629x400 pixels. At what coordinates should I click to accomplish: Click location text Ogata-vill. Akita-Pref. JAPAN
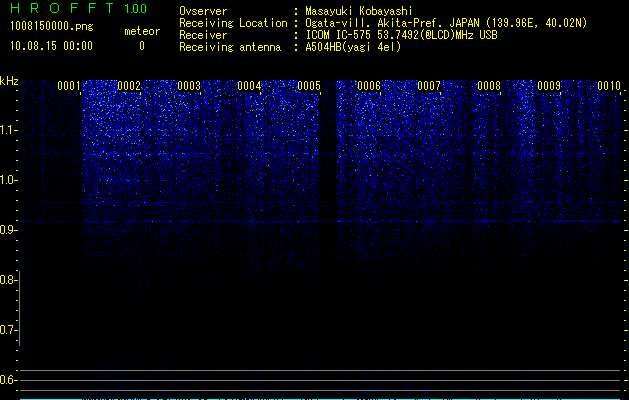tap(392, 23)
